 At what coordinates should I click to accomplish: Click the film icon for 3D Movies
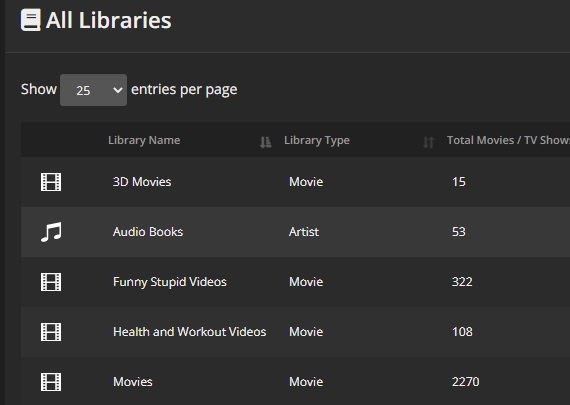click(51, 182)
